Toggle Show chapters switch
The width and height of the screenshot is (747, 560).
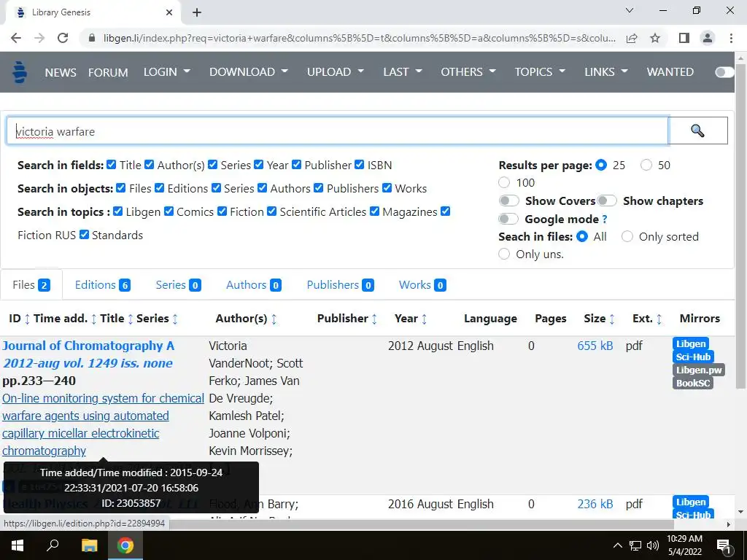[x=606, y=201]
